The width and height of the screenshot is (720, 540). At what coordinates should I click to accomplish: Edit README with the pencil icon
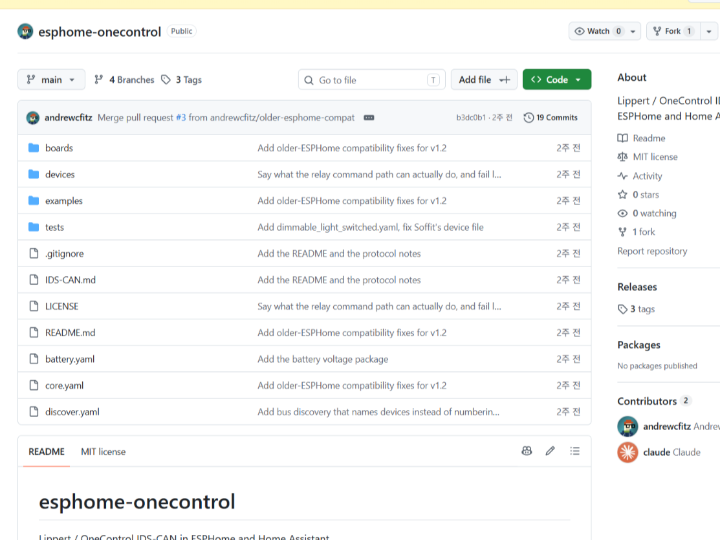(x=550, y=451)
